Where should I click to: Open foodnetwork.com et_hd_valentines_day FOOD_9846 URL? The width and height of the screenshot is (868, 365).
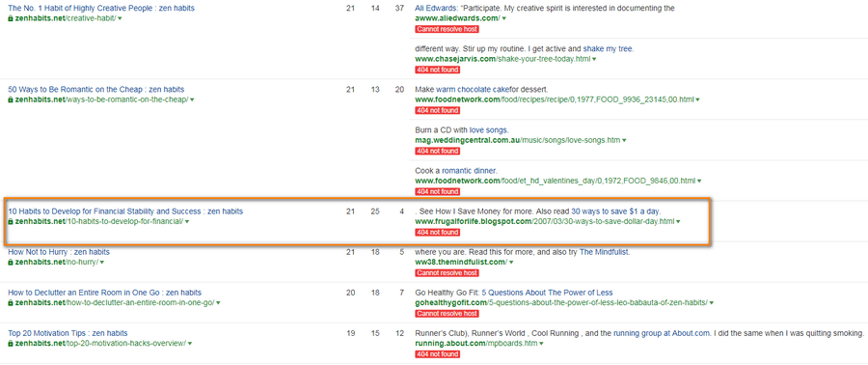(555, 181)
